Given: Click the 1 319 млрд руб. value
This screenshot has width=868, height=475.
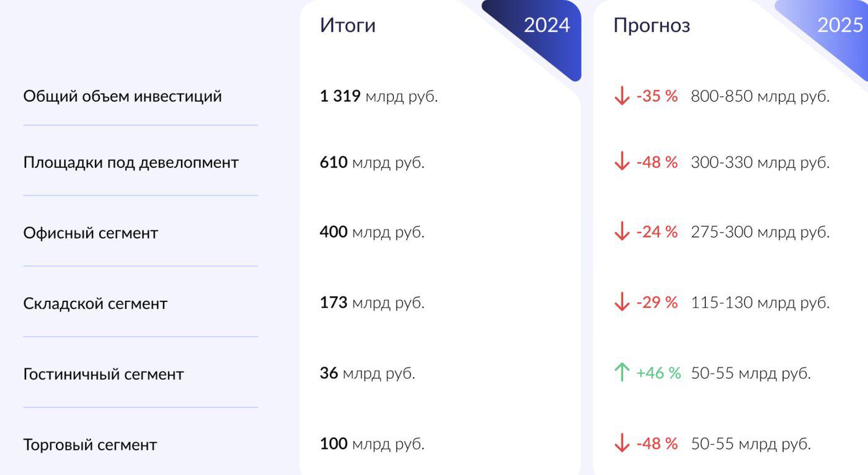Looking at the screenshot, I should click(x=378, y=96).
